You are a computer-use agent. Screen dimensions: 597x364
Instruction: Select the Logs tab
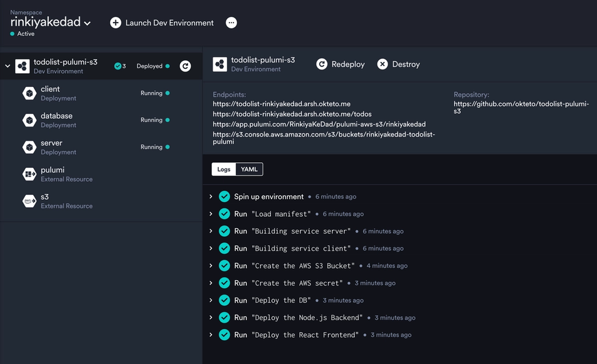(224, 169)
